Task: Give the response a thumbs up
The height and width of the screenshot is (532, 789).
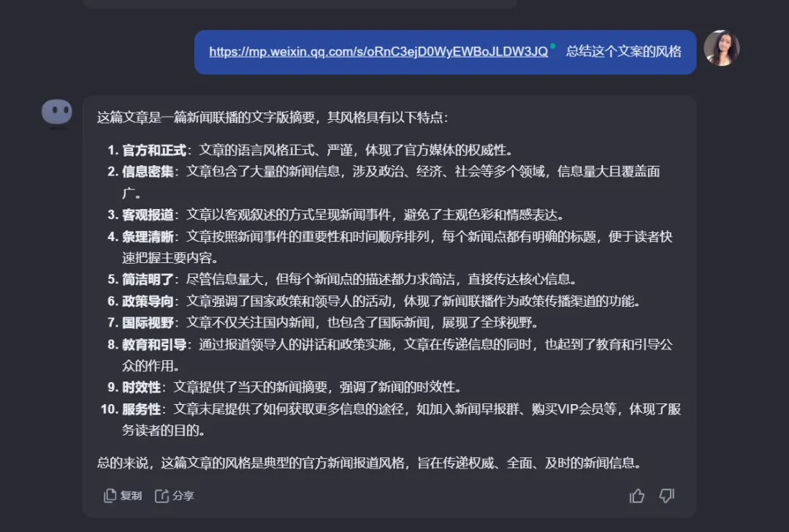Action: click(636, 495)
